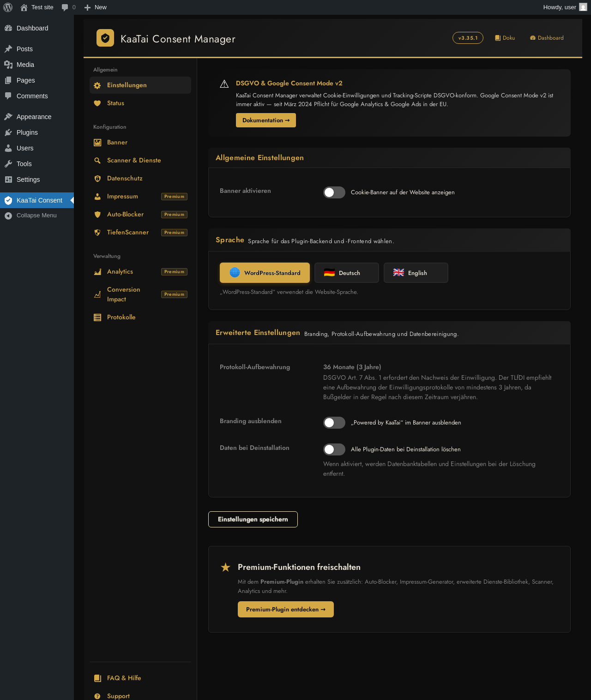Click the Datenschutz shield icon

point(97,179)
